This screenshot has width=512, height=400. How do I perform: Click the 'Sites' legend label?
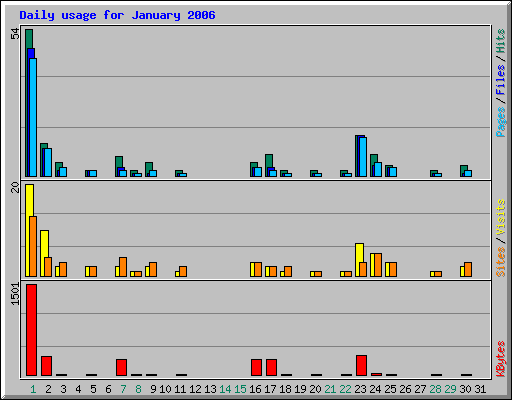pyautogui.click(x=500, y=262)
